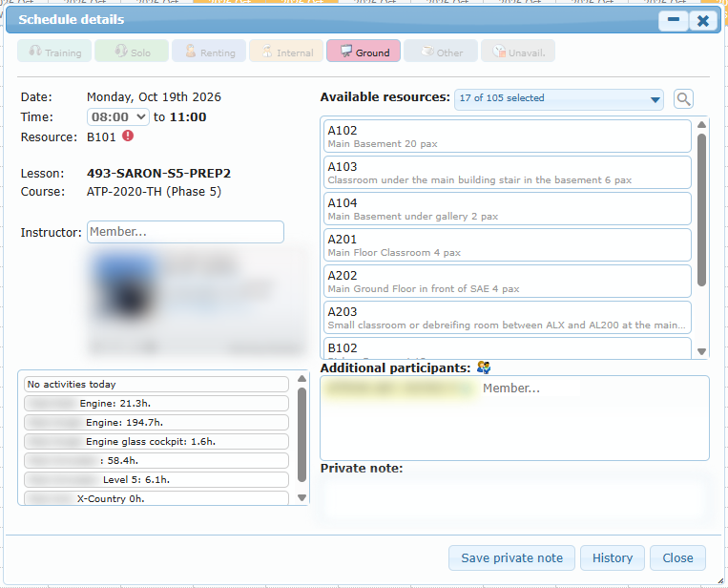Click the X-Country 0h. row
The width and height of the screenshot is (728, 588).
point(156,498)
